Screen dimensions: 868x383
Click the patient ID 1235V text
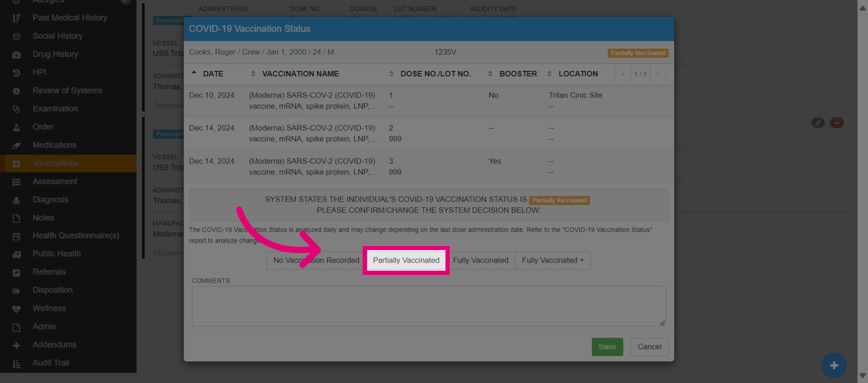[x=445, y=52]
